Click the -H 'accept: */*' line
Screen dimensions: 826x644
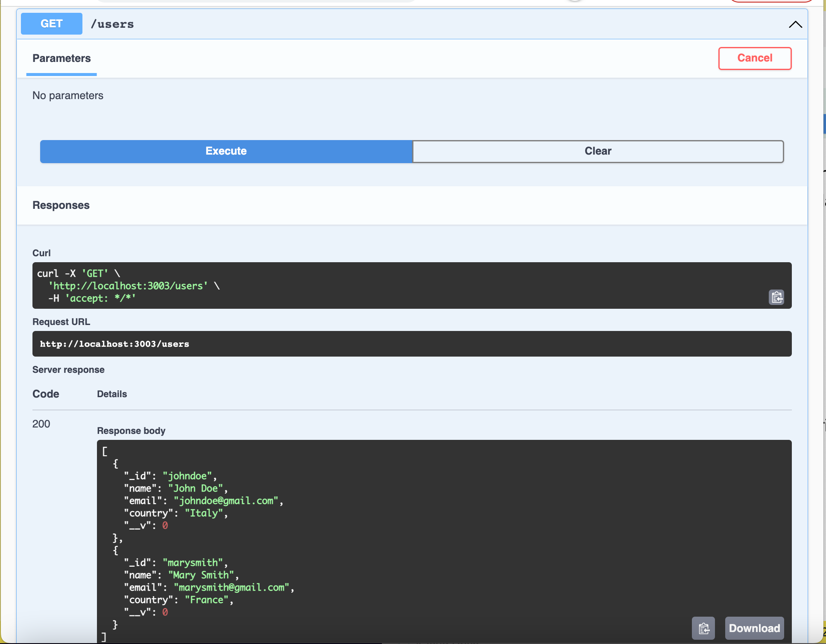click(92, 298)
